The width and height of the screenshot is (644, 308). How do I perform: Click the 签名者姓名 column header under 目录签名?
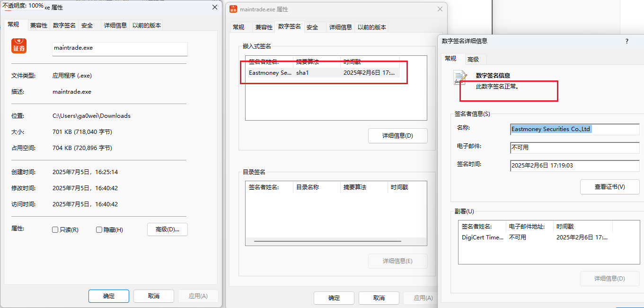[270, 187]
